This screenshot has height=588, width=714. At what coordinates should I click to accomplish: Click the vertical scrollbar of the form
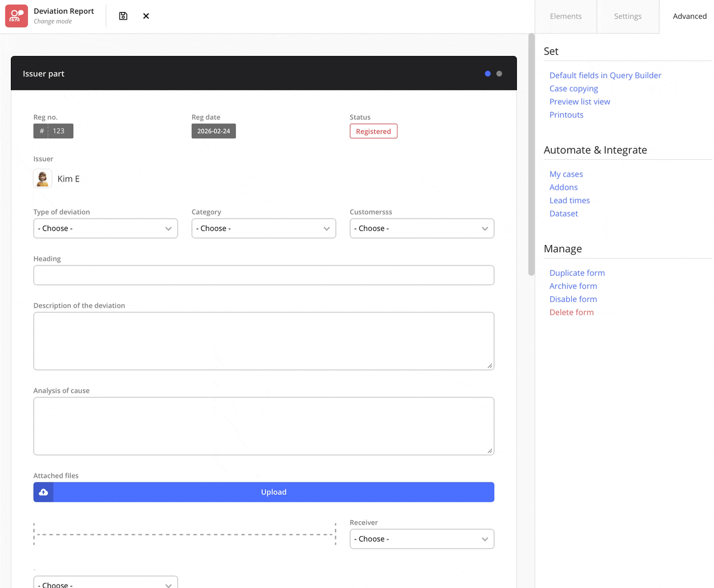[x=531, y=154]
